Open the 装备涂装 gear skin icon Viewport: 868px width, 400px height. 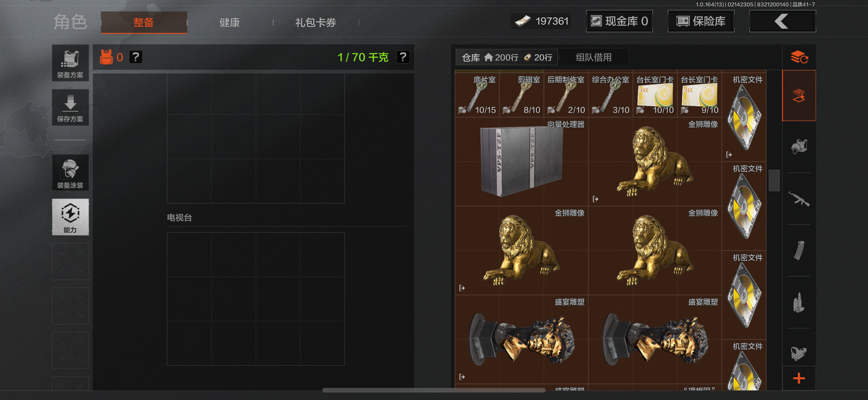point(70,173)
